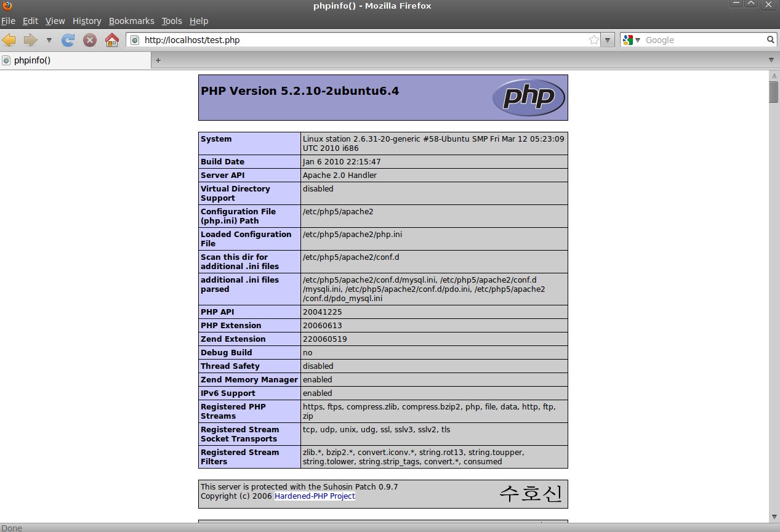Click the 'IPv6 Support' row label
The width and height of the screenshot is (780, 532).
coord(228,393)
